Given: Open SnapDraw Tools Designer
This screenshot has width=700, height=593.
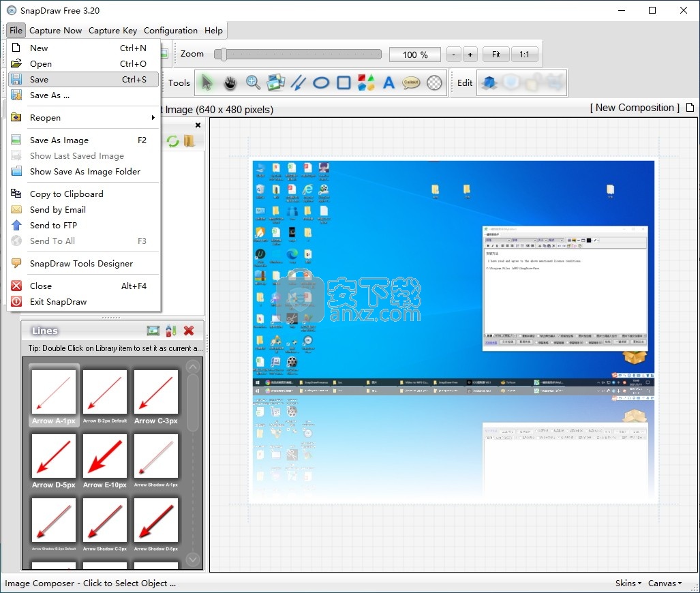Looking at the screenshot, I should [83, 264].
